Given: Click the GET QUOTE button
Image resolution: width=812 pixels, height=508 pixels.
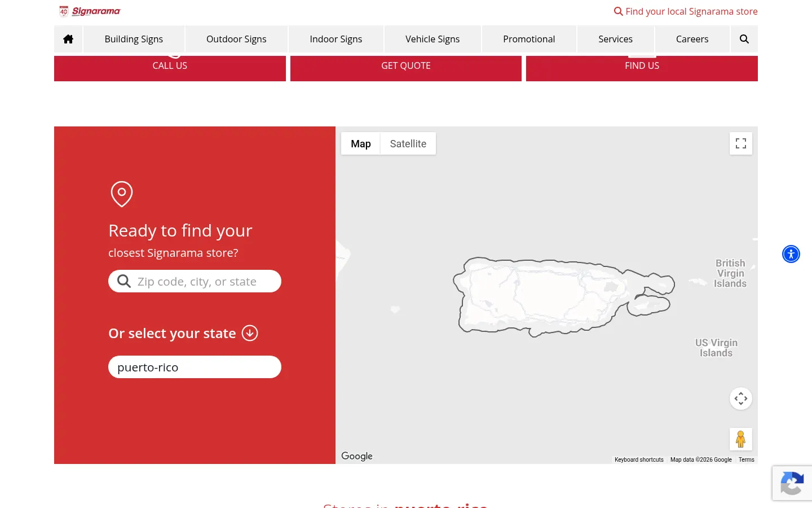Looking at the screenshot, I should pyautogui.click(x=406, y=68).
